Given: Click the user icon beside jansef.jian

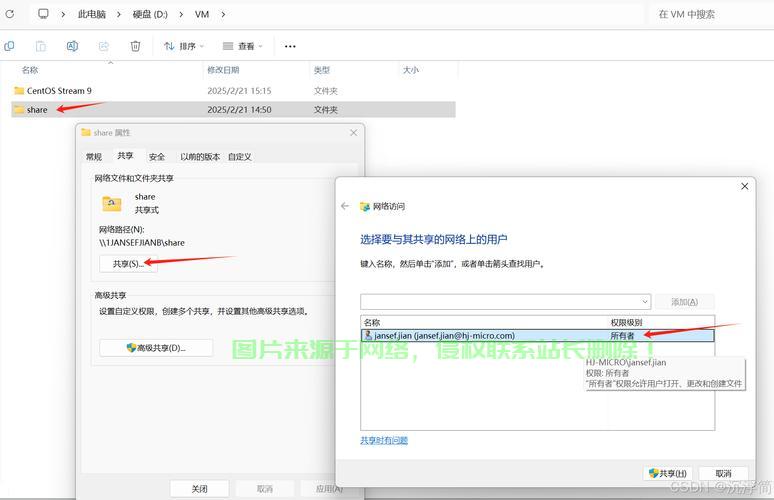Looking at the screenshot, I should tap(368, 335).
